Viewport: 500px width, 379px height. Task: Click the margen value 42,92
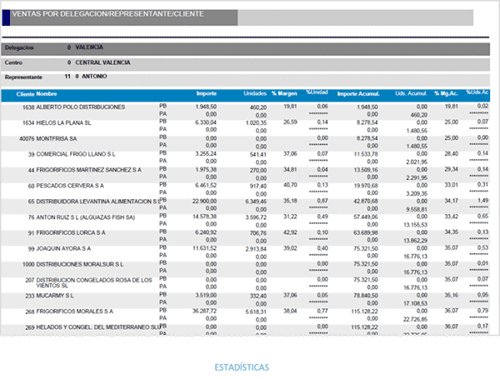pyautogui.click(x=290, y=232)
